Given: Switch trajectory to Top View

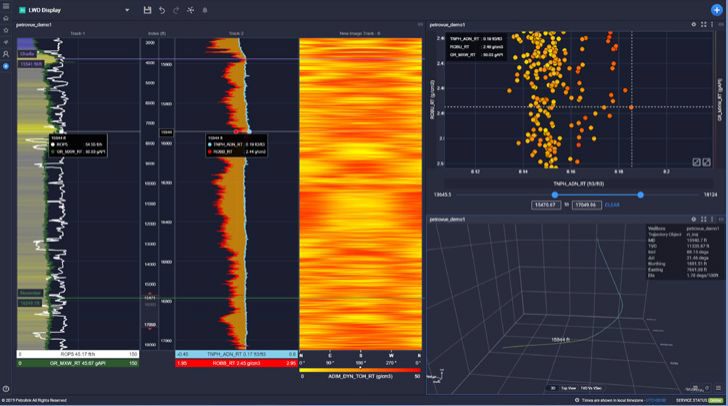Looking at the screenshot, I should (567, 388).
